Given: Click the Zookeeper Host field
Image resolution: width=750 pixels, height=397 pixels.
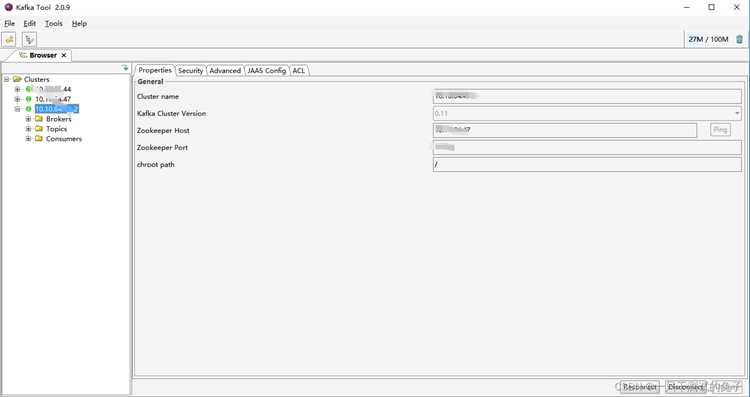Looking at the screenshot, I should (x=564, y=130).
